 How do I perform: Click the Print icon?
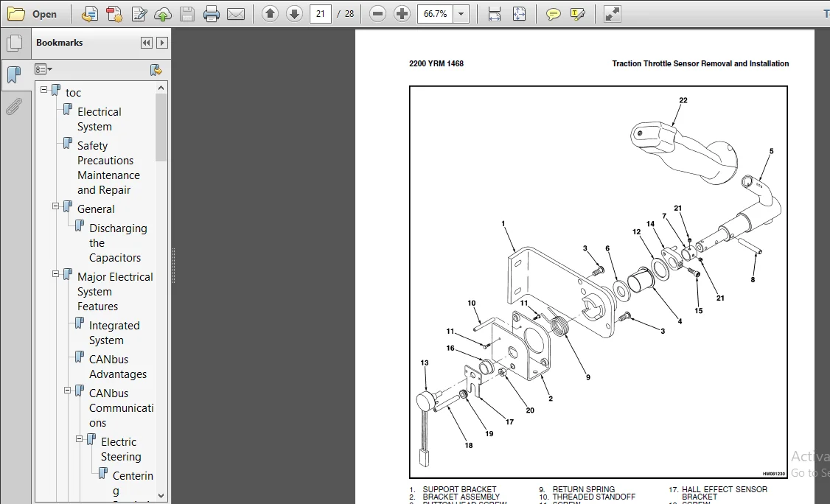pyautogui.click(x=212, y=14)
